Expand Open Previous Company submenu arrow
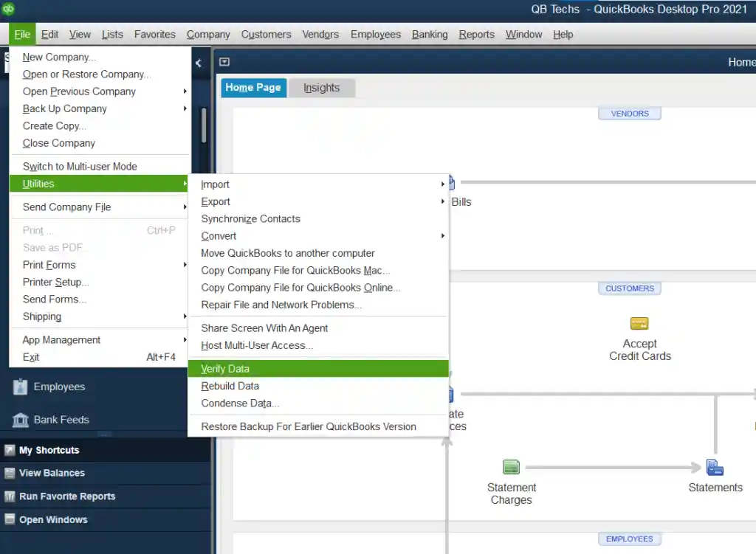 coord(185,91)
